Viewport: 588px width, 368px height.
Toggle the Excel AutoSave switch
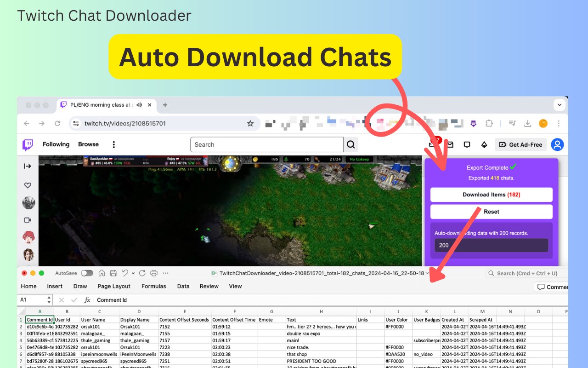(x=87, y=273)
